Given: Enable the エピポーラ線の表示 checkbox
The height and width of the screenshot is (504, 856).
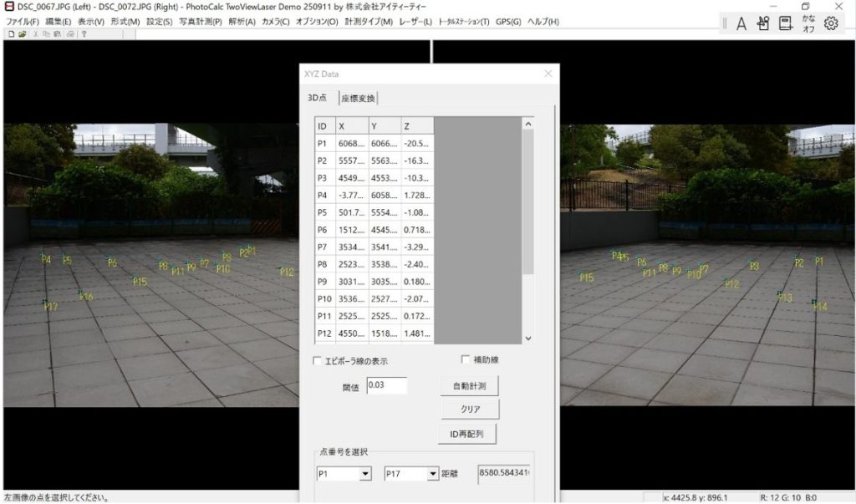Looking at the screenshot, I should coord(317,361).
